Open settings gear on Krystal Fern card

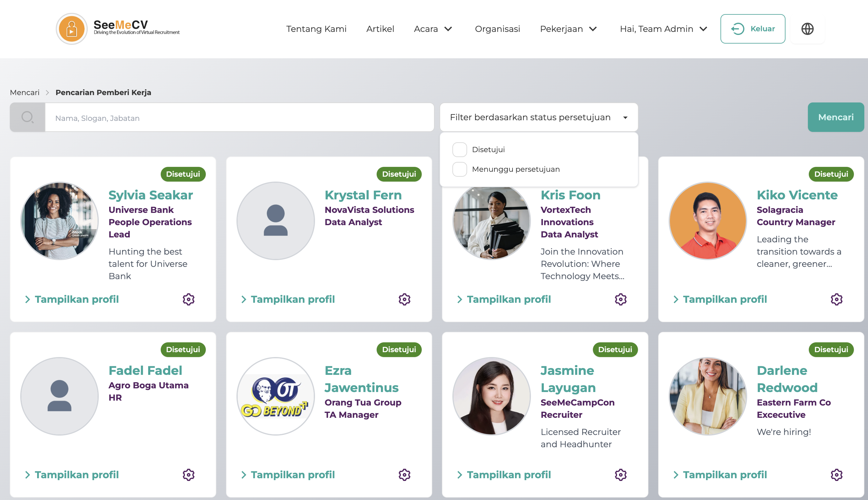click(x=405, y=299)
